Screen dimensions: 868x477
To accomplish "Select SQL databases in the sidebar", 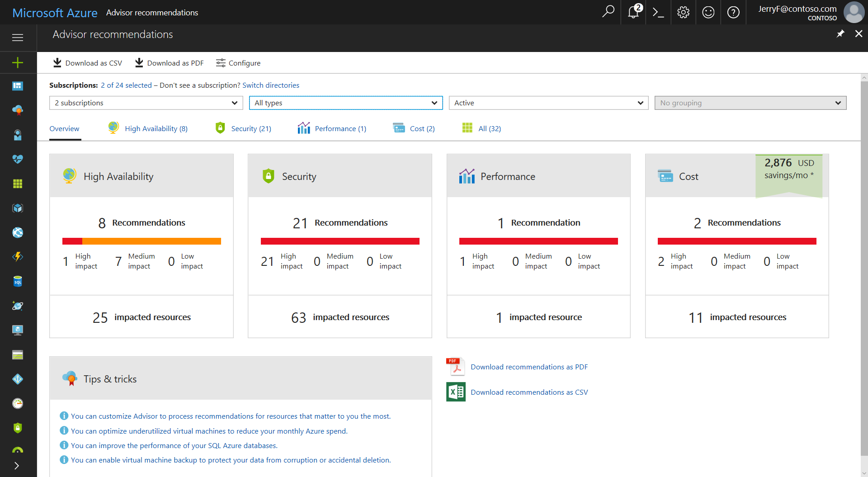I will [x=18, y=281].
